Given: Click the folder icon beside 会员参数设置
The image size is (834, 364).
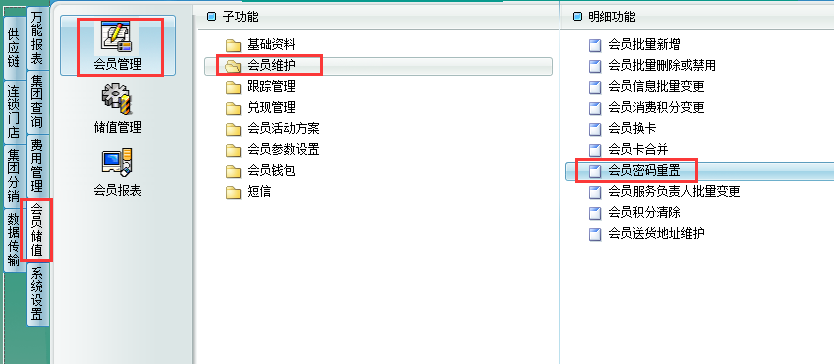Looking at the screenshot, I should 233,150.
